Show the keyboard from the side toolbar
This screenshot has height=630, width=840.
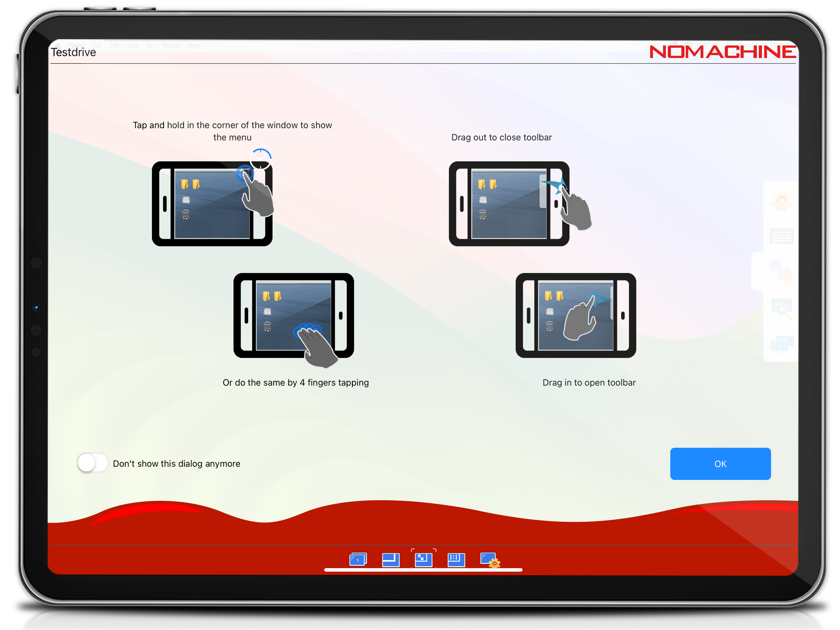click(x=782, y=236)
